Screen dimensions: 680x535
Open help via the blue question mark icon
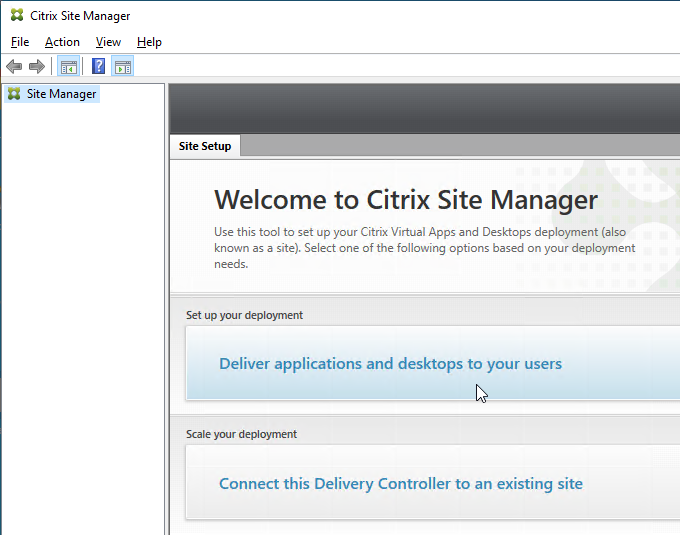98,66
